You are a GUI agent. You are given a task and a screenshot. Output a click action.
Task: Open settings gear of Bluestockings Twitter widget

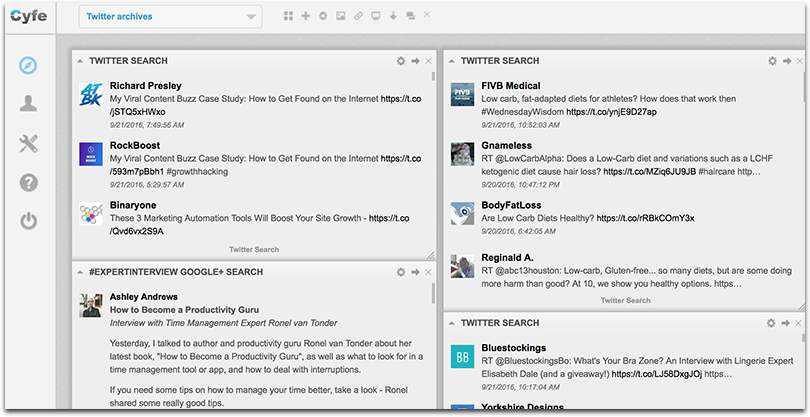771,323
